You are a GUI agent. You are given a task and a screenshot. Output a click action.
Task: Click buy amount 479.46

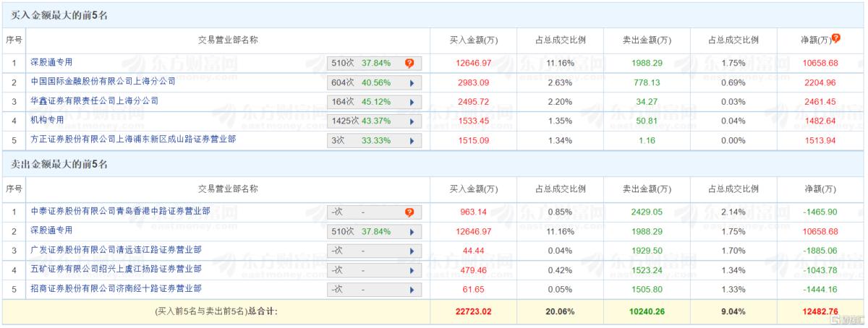[x=475, y=270]
